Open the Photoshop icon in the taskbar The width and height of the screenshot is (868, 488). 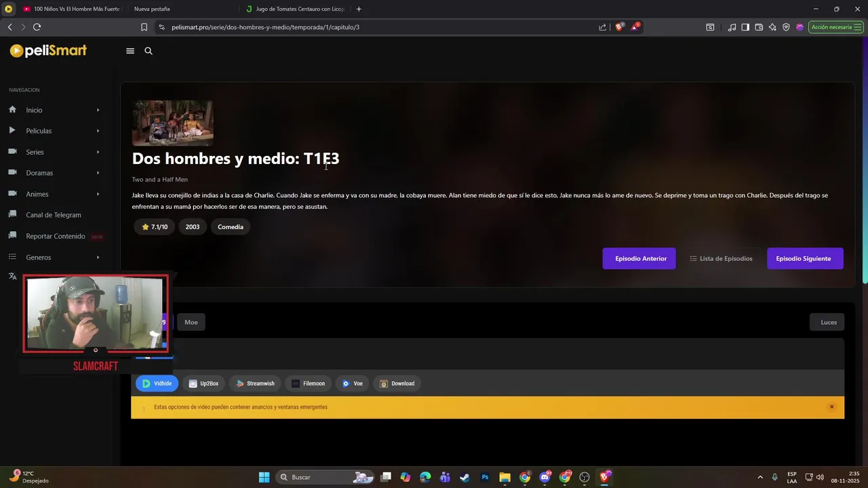pyautogui.click(x=485, y=477)
